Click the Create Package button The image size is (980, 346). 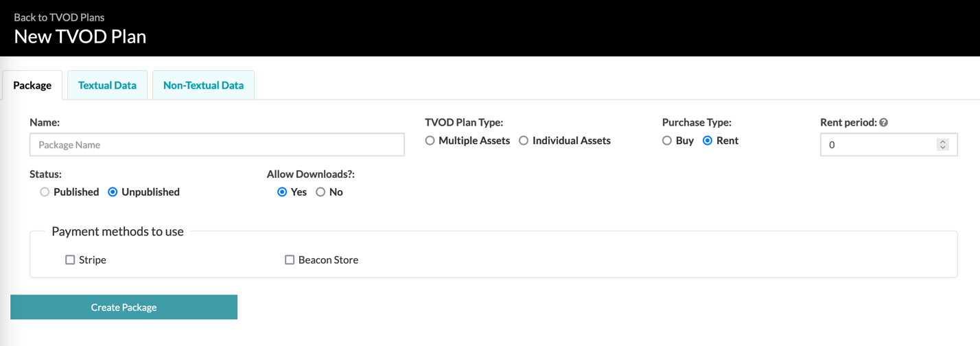[x=124, y=308]
